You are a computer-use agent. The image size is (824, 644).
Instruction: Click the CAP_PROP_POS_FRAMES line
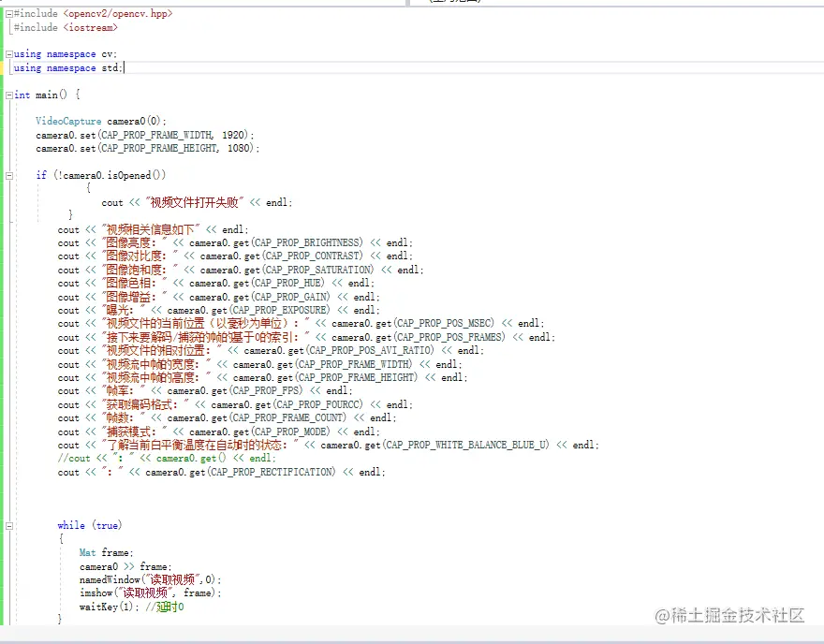point(307,337)
